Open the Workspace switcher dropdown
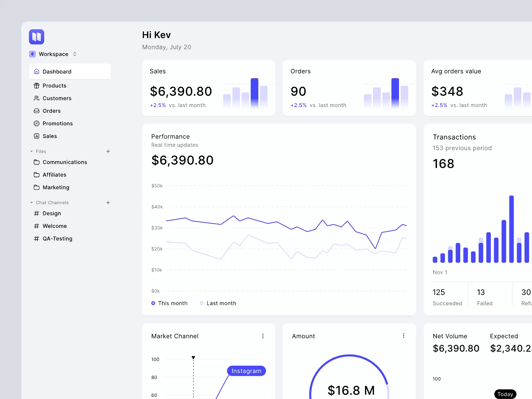This screenshot has width=532, height=399. tap(53, 54)
